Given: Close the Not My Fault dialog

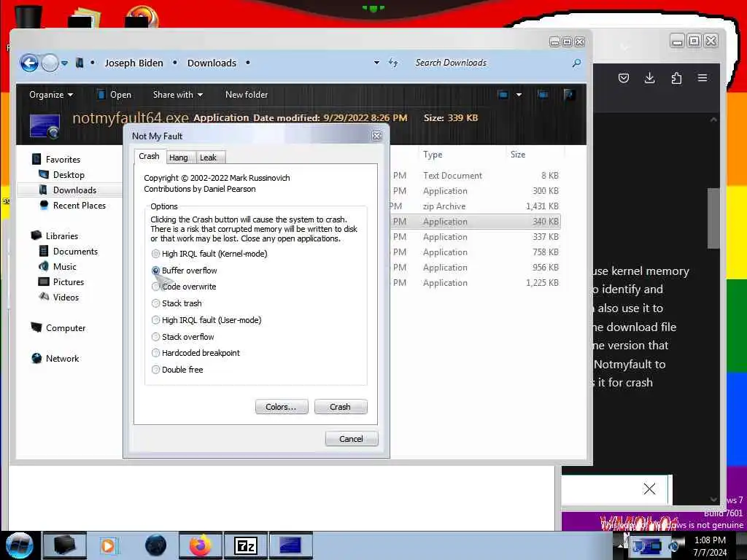Looking at the screenshot, I should (x=376, y=136).
